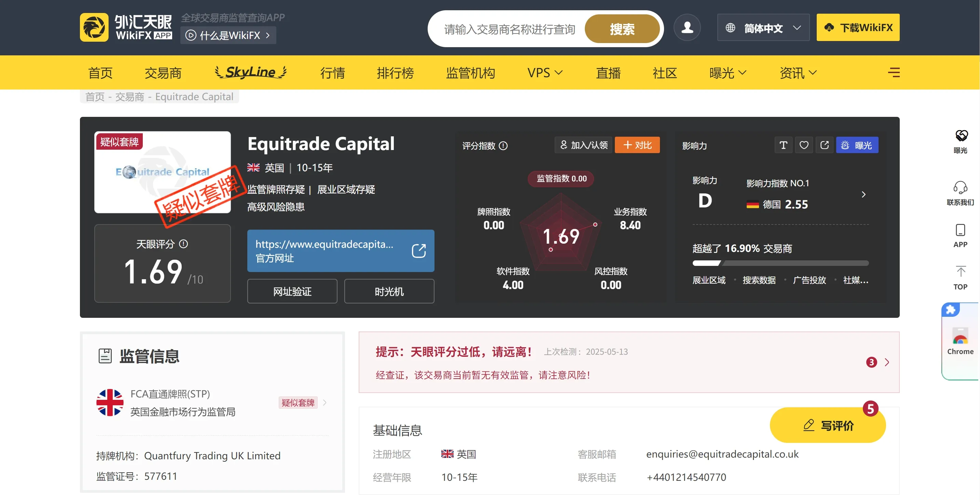Click the share icon beside the heart
Image resolution: width=980 pixels, height=502 pixels.
click(824, 145)
